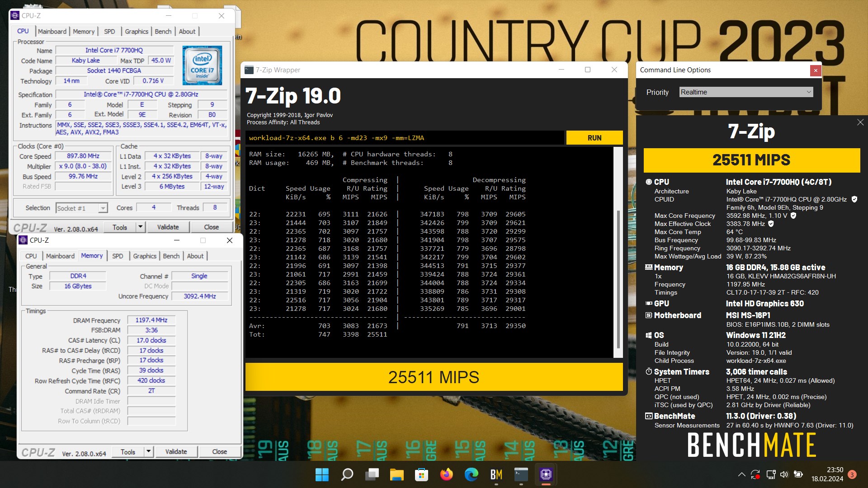Select the 7-Zip Wrapper console icon on the taskbar
The width and height of the screenshot is (868, 488).
tap(521, 474)
